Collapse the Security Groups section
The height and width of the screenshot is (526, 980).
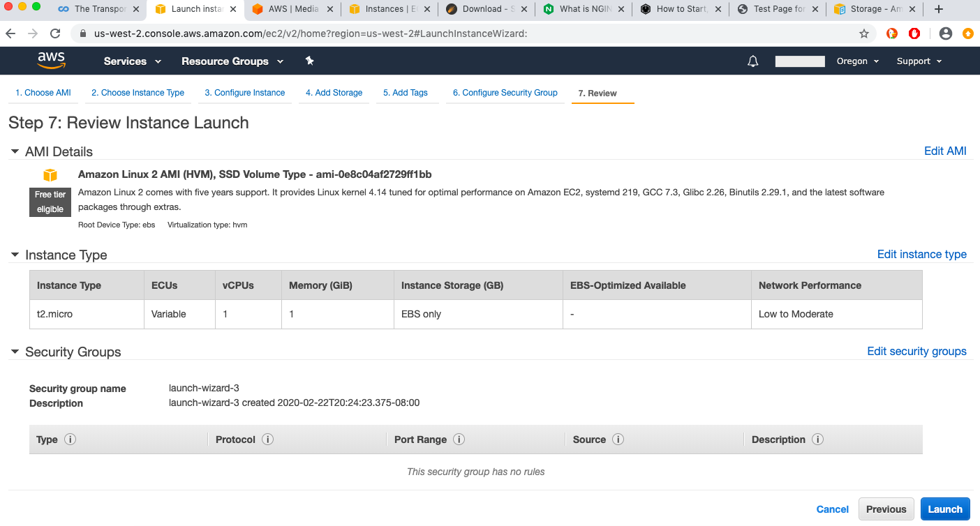(x=15, y=352)
